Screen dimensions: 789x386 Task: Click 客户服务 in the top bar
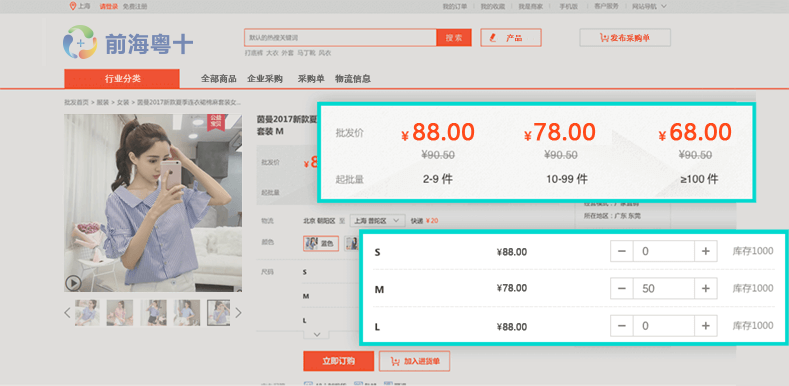606,7
